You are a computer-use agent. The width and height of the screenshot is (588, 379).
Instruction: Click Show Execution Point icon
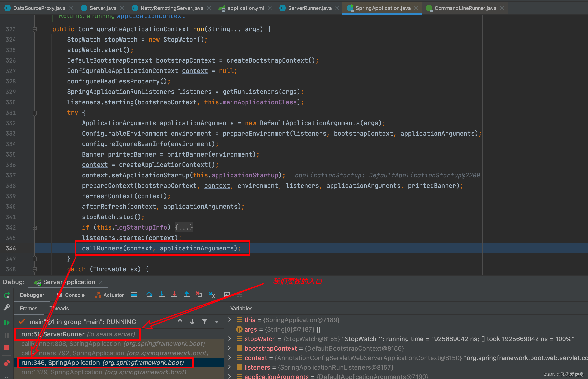(x=134, y=295)
